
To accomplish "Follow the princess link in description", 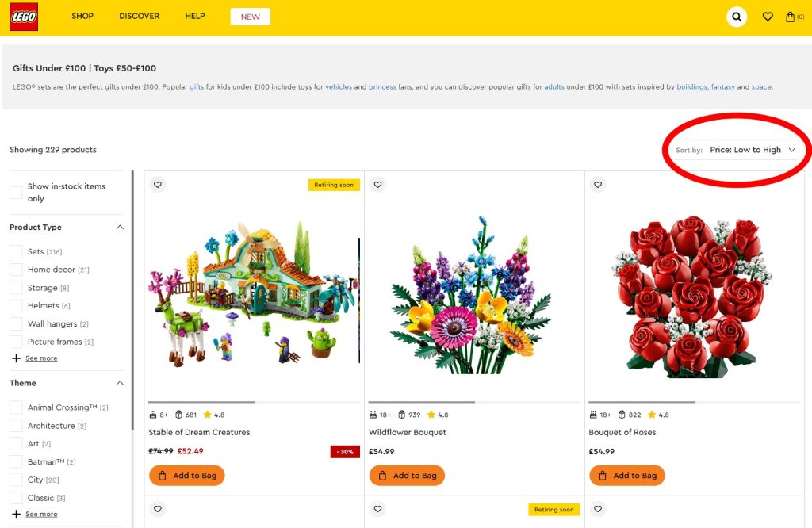I will (382, 87).
